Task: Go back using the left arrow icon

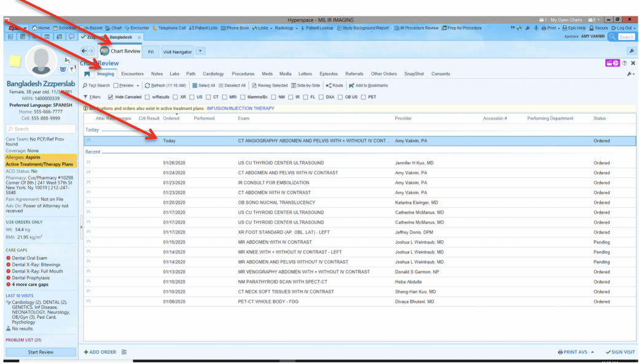Action: click(x=85, y=52)
